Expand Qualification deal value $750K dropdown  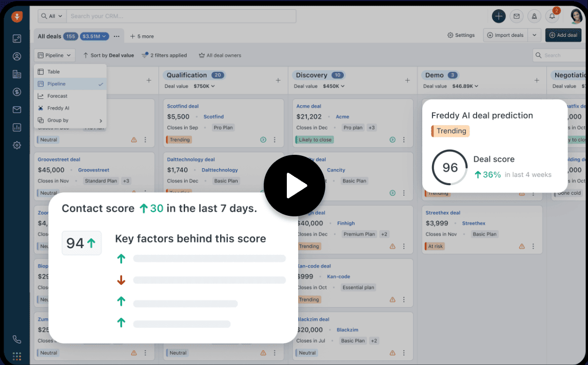(x=204, y=86)
